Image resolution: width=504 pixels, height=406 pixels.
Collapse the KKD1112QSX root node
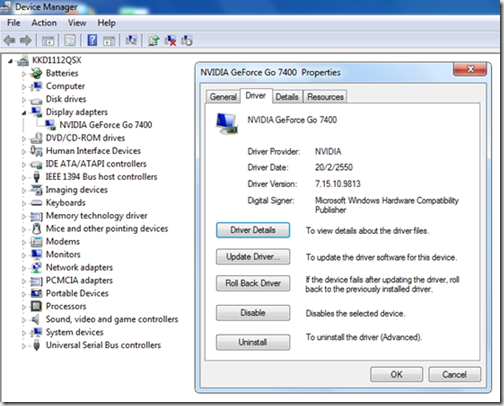pos(10,61)
